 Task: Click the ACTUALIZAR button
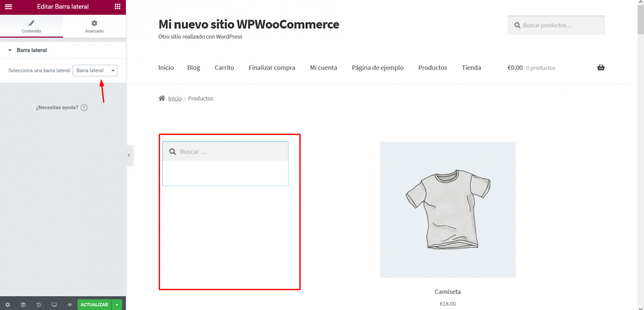coord(94,305)
